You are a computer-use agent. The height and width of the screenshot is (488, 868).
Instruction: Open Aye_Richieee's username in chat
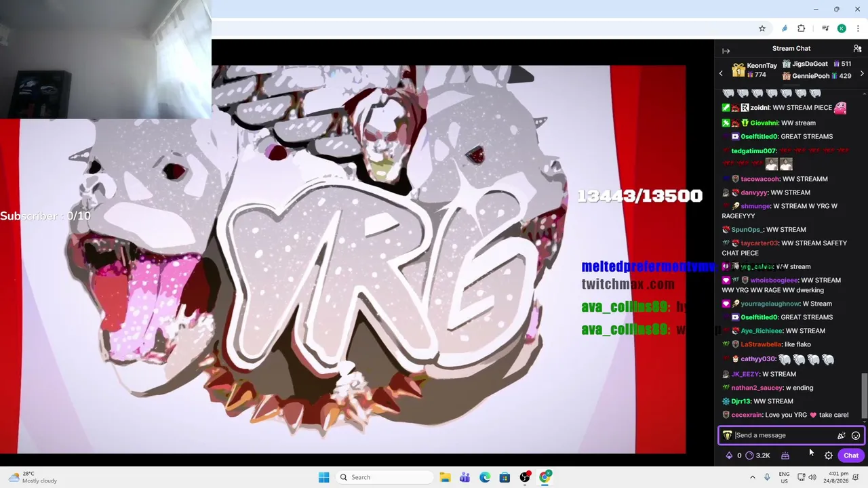[x=762, y=331]
